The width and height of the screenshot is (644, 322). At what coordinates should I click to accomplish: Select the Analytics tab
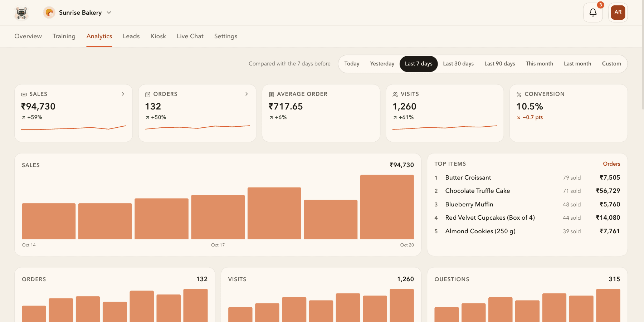(x=99, y=36)
